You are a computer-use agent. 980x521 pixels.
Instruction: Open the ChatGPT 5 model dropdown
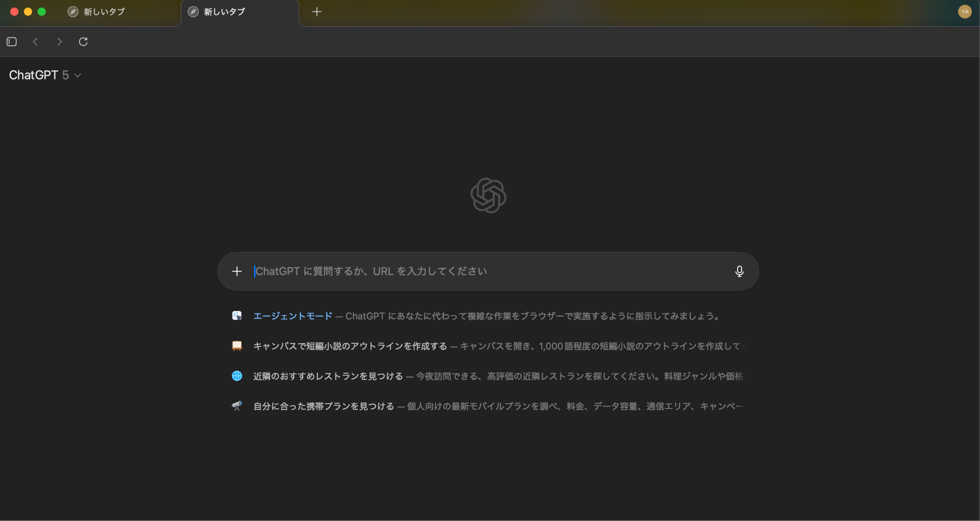coord(45,75)
